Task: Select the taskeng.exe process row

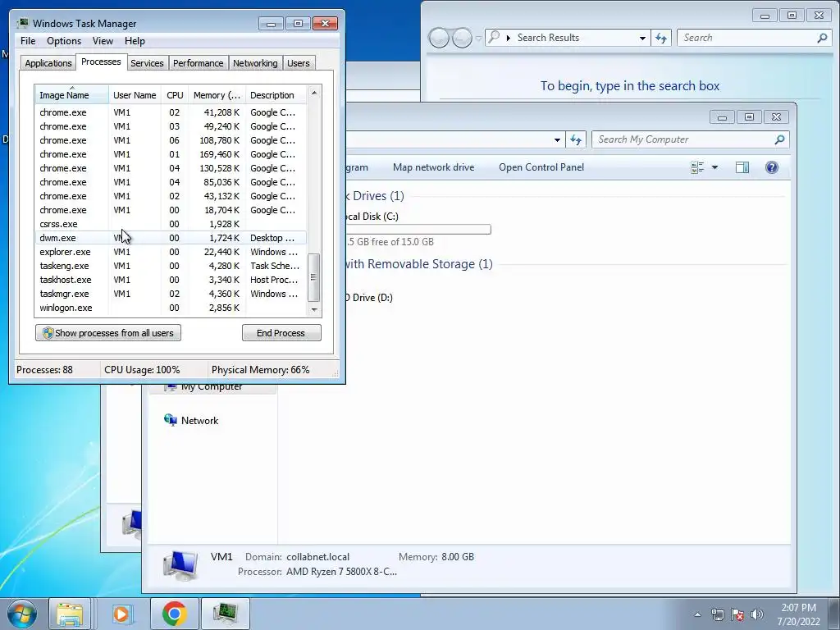Action: 171,266
